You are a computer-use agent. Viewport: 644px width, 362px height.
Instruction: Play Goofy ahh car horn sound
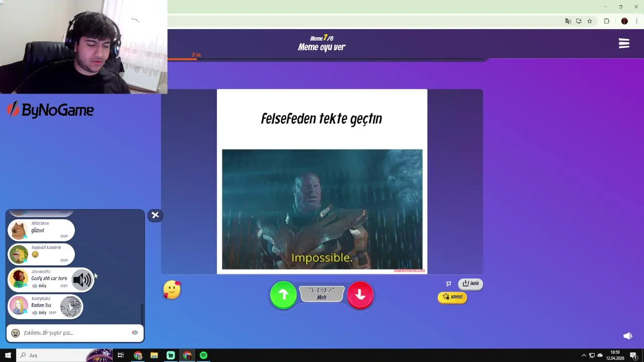click(x=83, y=280)
